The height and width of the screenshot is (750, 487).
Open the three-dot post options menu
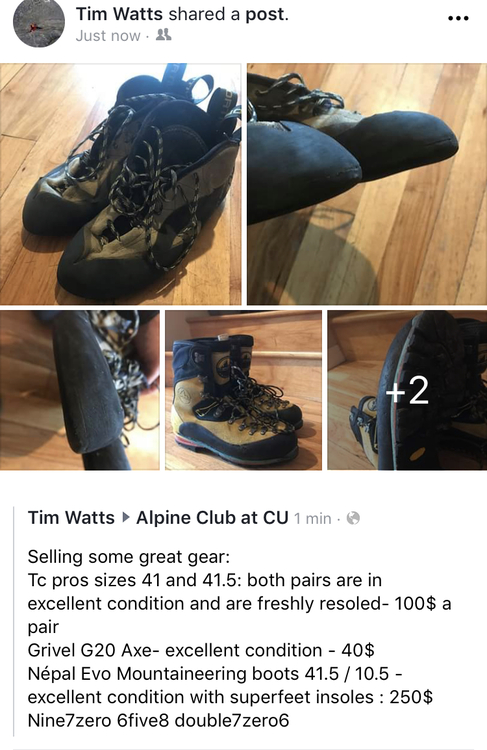pyautogui.click(x=458, y=19)
